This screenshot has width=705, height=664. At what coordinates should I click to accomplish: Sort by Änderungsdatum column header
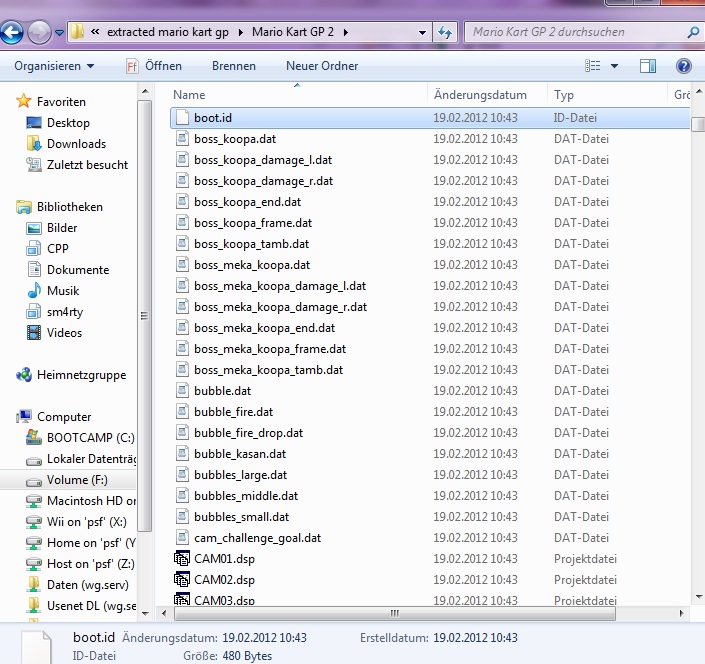point(480,95)
